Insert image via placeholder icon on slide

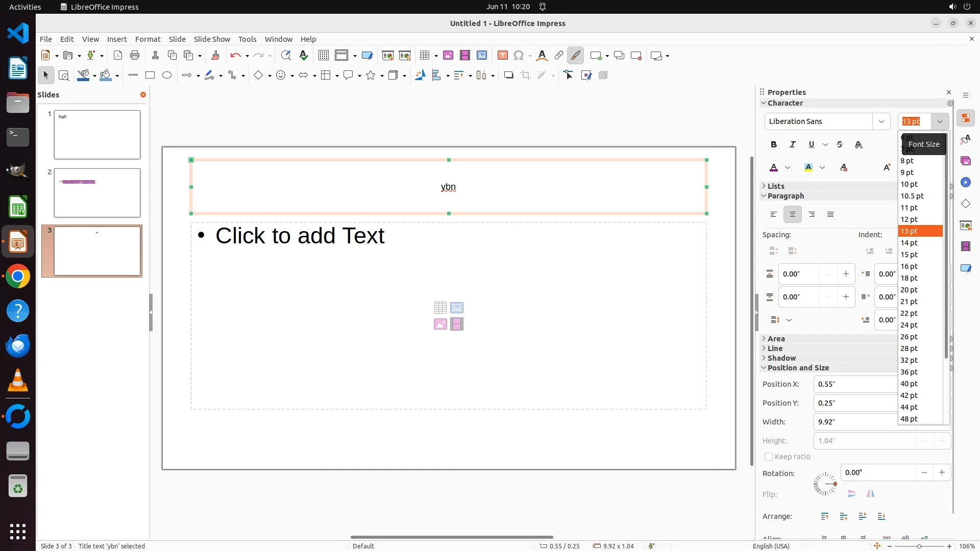click(x=440, y=324)
